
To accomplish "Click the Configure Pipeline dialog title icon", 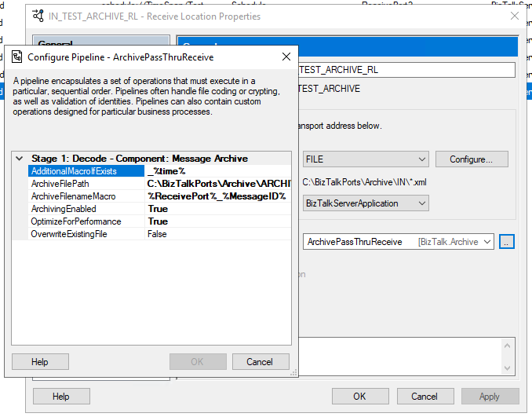I will pos(17,57).
